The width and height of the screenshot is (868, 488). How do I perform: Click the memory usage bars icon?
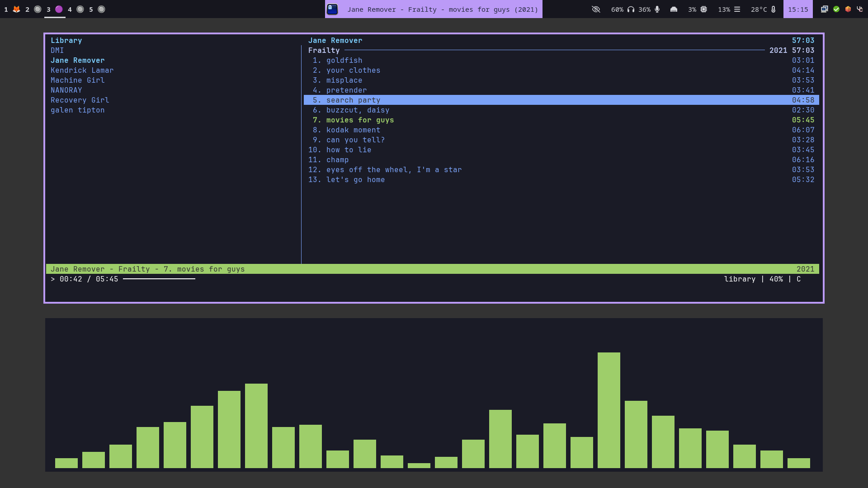coord(737,9)
